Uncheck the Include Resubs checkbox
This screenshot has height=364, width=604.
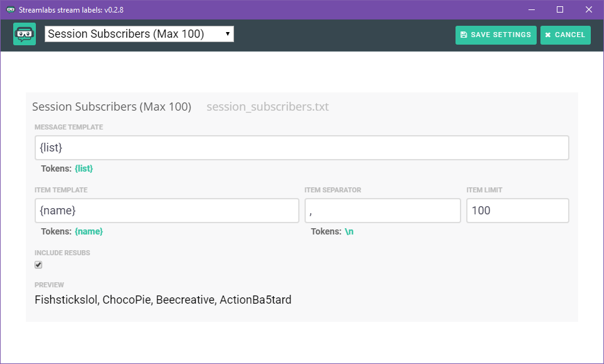tap(38, 265)
